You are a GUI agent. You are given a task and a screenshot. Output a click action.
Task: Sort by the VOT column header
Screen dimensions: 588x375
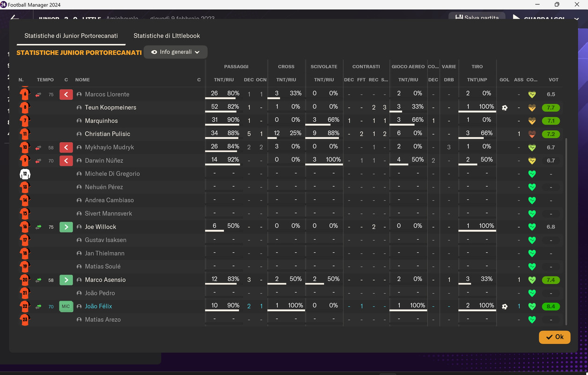553,80
